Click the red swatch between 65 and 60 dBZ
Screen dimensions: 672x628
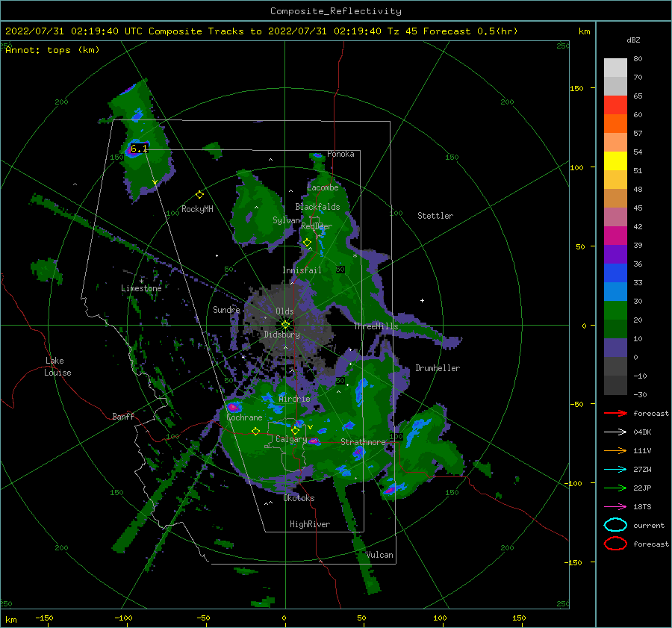pyautogui.click(x=615, y=105)
